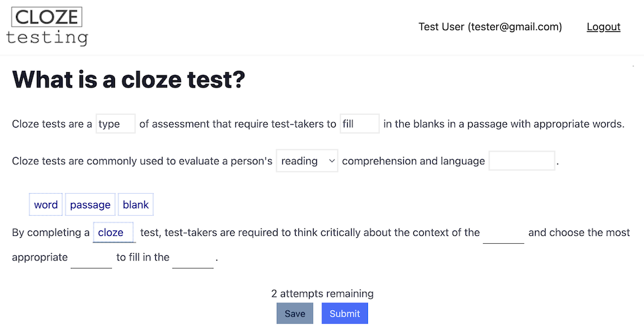Click the blank after "appropriate"
The width and height of the screenshot is (644, 336).
[x=91, y=257]
